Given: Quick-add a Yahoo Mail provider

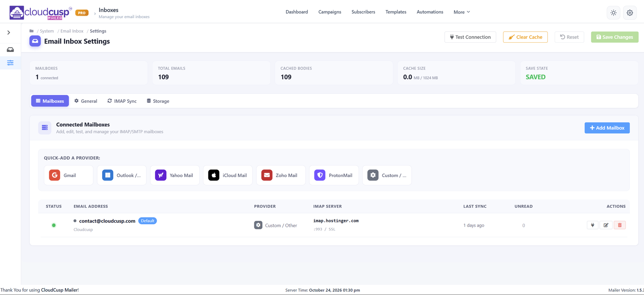Looking at the screenshot, I should point(175,175).
